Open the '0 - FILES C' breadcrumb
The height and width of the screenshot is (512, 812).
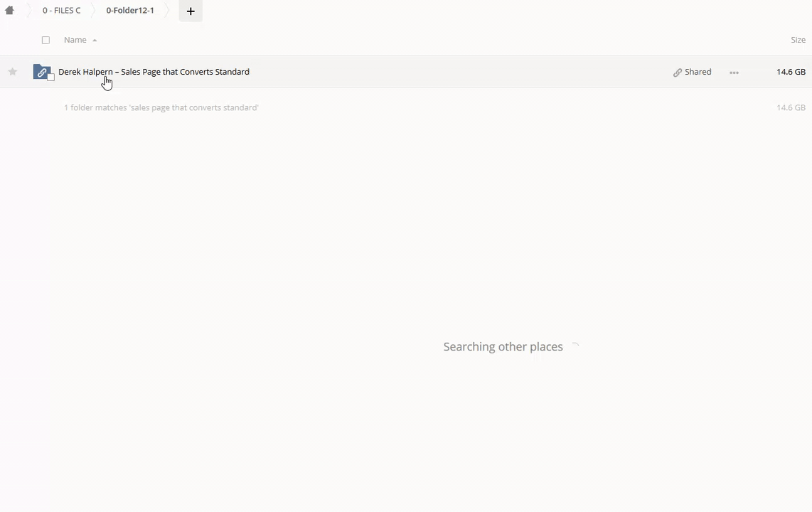click(x=61, y=11)
